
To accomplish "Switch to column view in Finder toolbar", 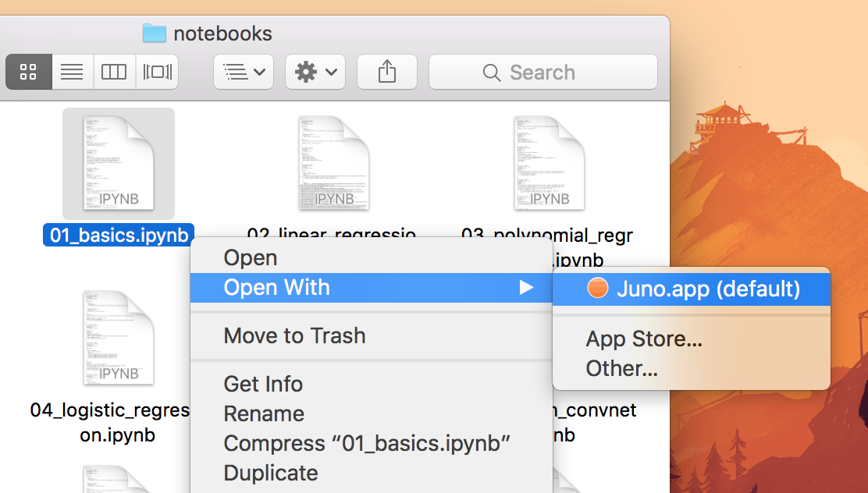I will (x=114, y=72).
